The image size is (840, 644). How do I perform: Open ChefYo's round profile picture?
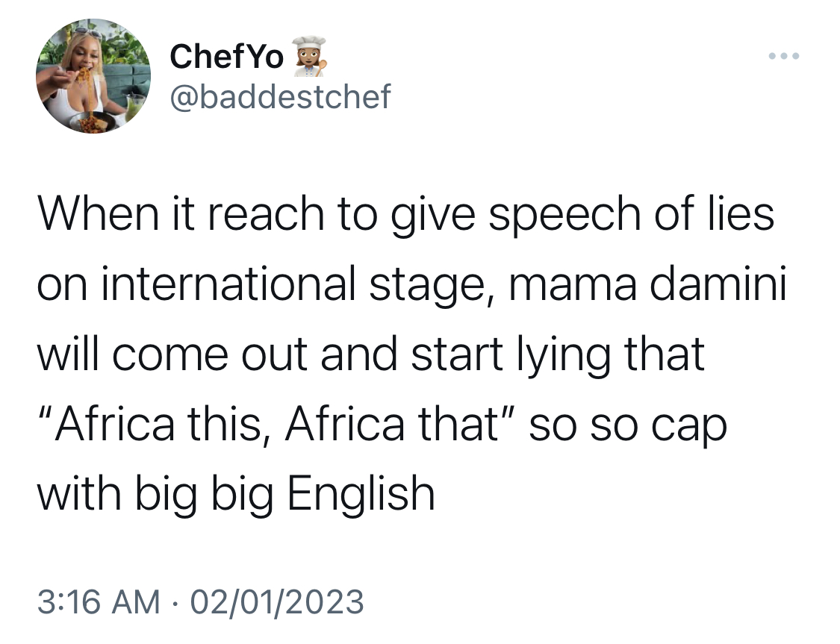click(93, 76)
